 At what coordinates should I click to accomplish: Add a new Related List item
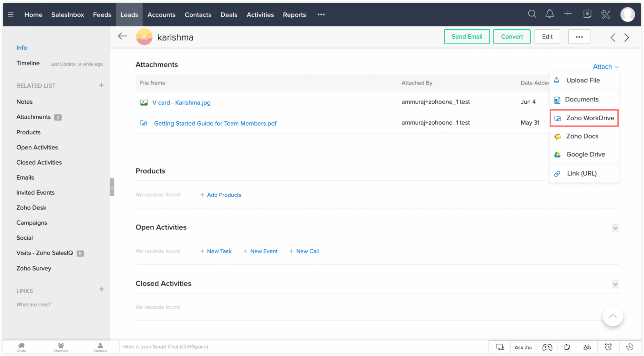tap(101, 85)
